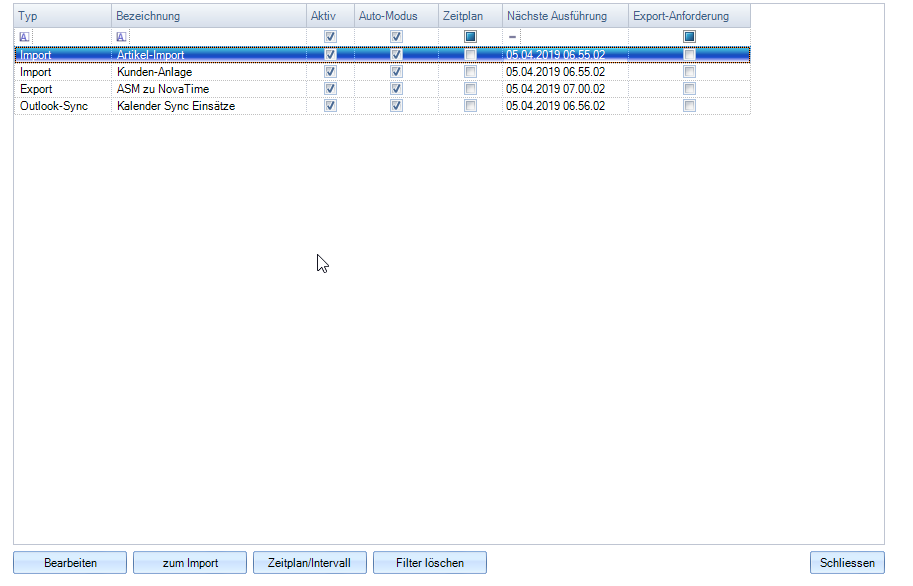Select the Outlook-Sync row

(60, 105)
